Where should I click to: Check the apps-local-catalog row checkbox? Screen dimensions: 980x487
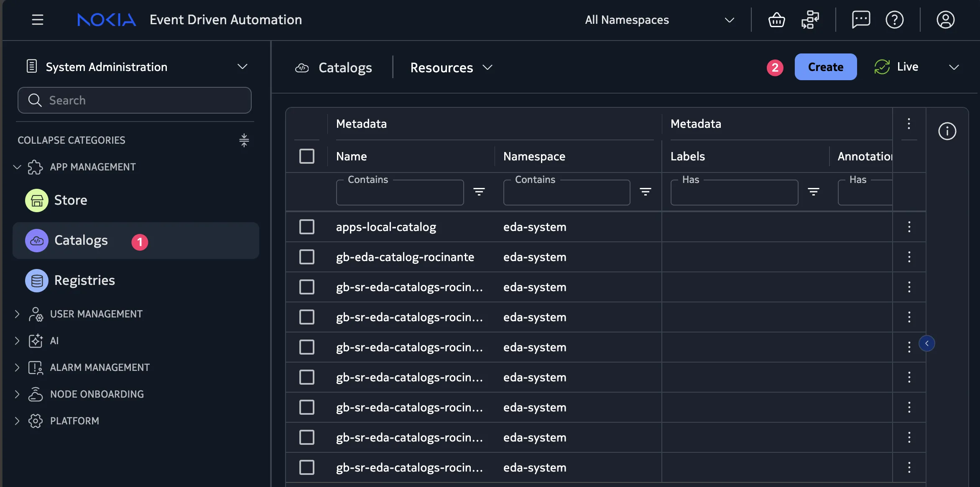tap(307, 227)
